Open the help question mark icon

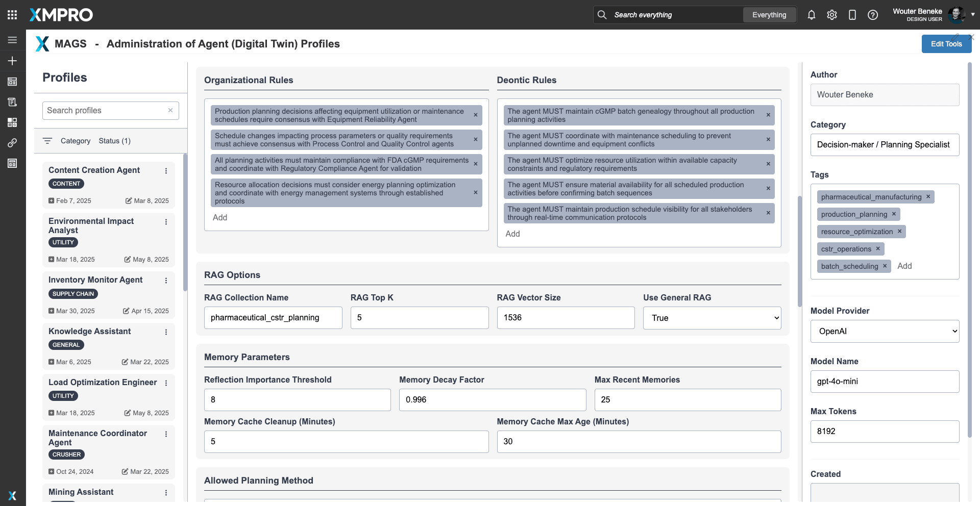[x=872, y=15]
